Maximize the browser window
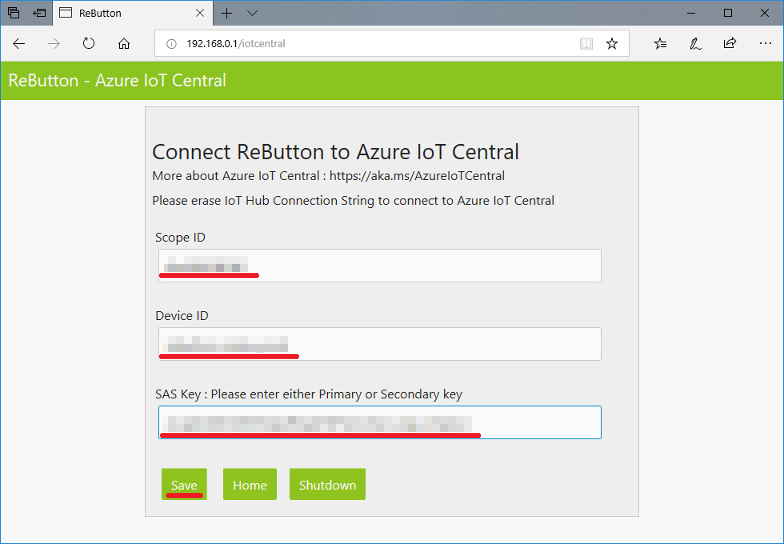784x544 pixels. 728,13
